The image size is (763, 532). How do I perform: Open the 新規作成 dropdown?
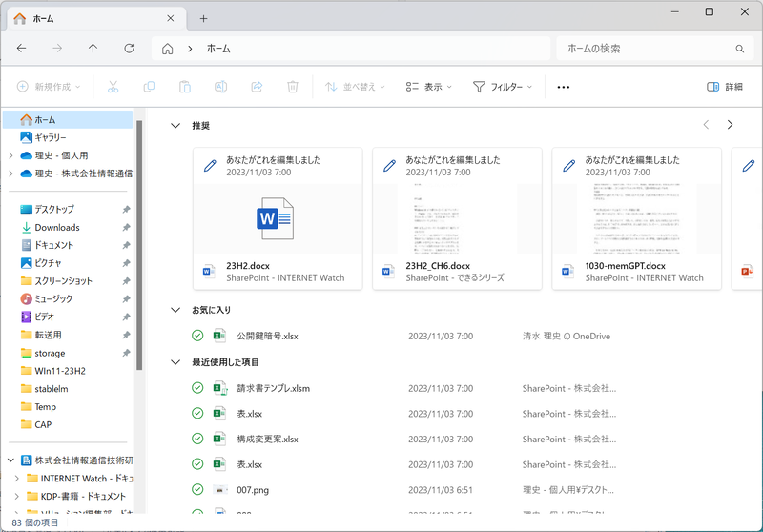49,87
